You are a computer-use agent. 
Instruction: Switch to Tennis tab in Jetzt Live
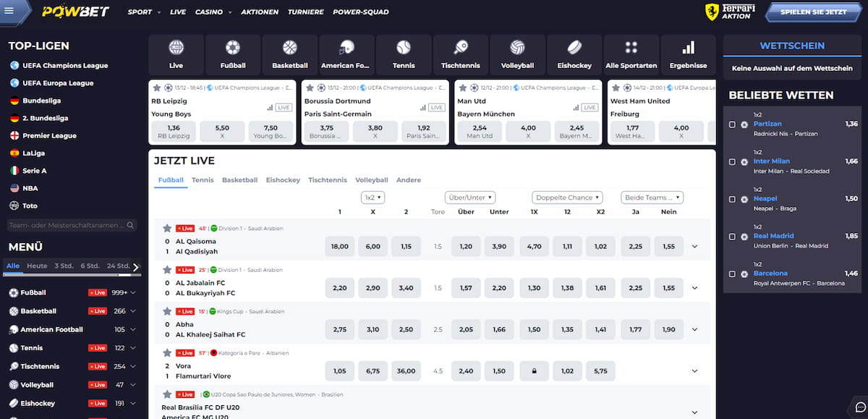[203, 180]
